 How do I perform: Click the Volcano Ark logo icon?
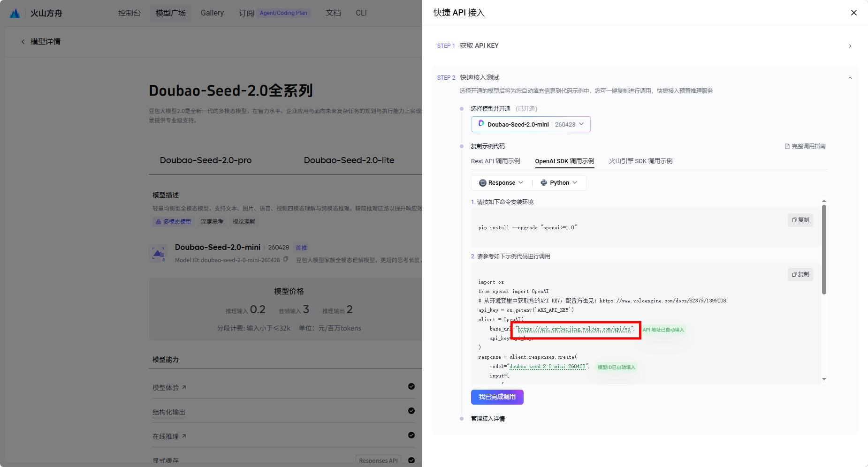15,13
